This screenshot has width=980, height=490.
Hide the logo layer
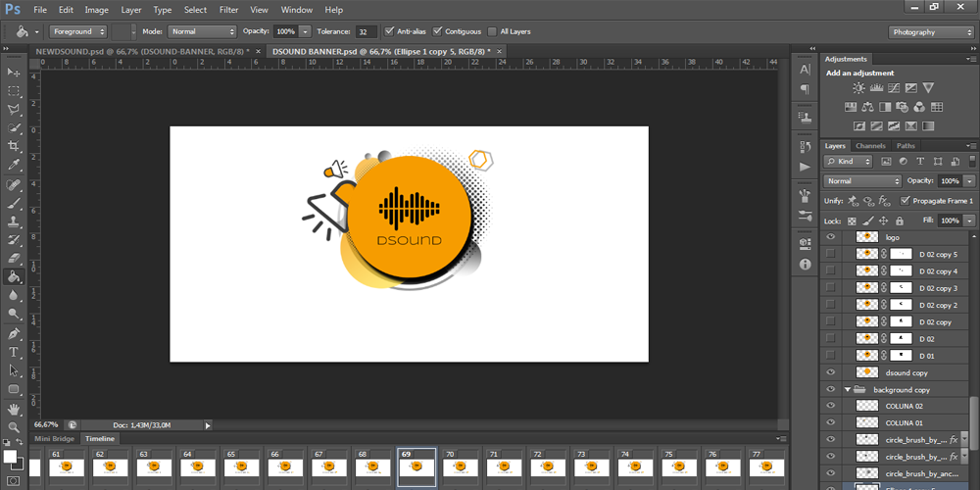point(831,237)
